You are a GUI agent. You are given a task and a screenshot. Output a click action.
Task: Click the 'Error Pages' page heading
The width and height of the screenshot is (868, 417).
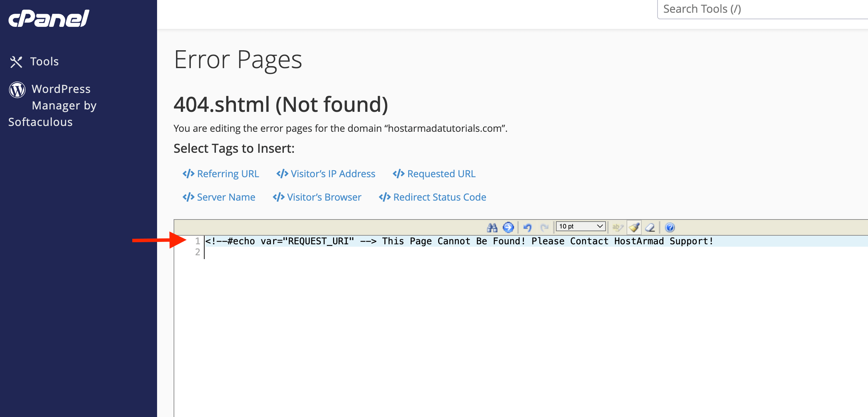(x=238, y=60)
